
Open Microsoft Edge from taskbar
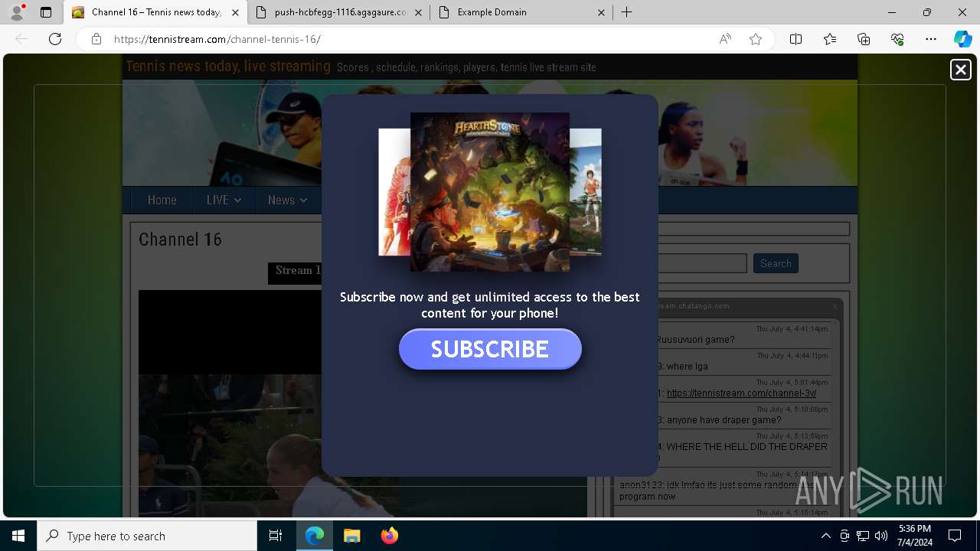pyautogui.click(x=315, y=536)
